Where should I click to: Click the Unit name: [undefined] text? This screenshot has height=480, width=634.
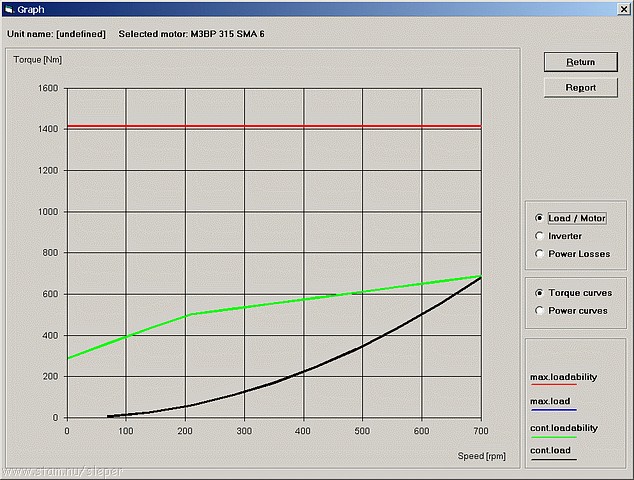pyautogui.click(x=56, y=34)
